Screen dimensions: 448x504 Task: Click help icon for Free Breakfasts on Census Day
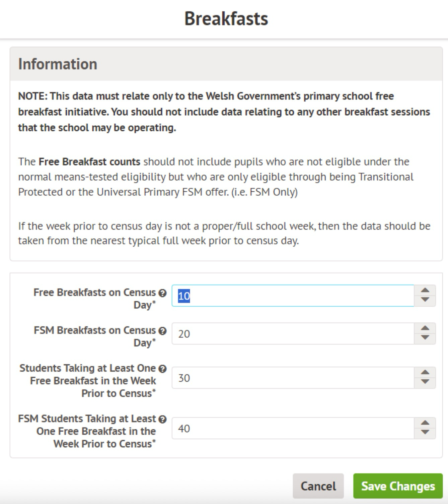pos(162,293)
